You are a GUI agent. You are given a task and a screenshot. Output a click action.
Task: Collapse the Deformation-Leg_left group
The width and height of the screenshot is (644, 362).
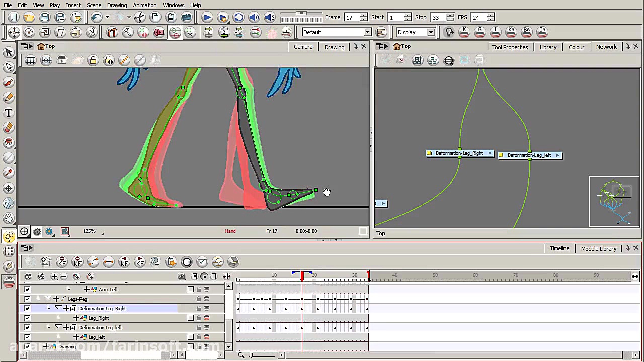[58, 327]
